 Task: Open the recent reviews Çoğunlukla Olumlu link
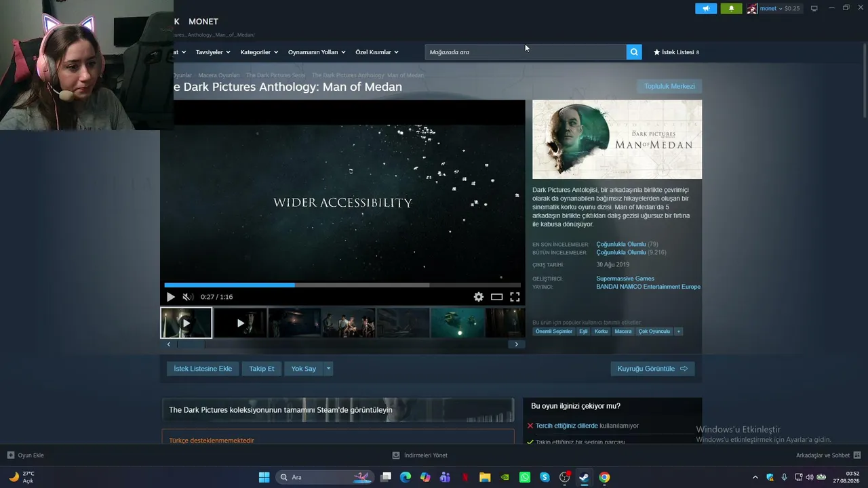[x=621, y=244]
